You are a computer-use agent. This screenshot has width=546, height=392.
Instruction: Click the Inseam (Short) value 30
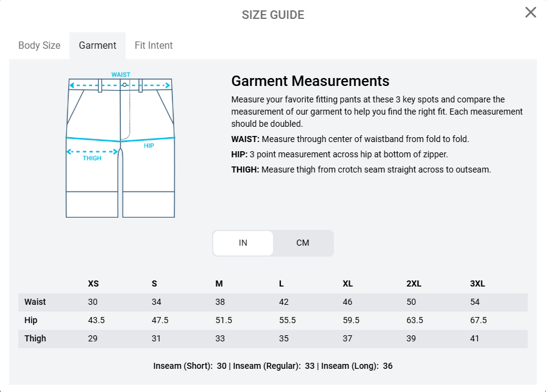pos(222,366)
